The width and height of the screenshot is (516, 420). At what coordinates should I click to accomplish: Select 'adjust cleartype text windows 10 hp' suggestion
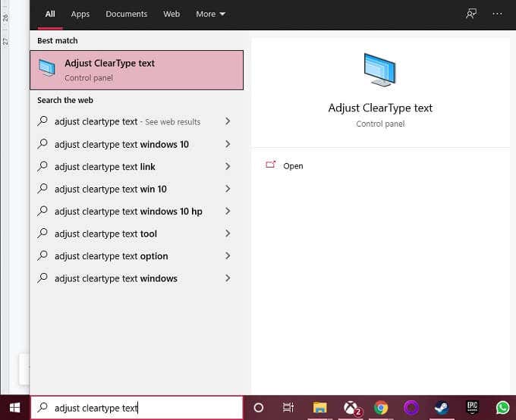click(128, 212)
